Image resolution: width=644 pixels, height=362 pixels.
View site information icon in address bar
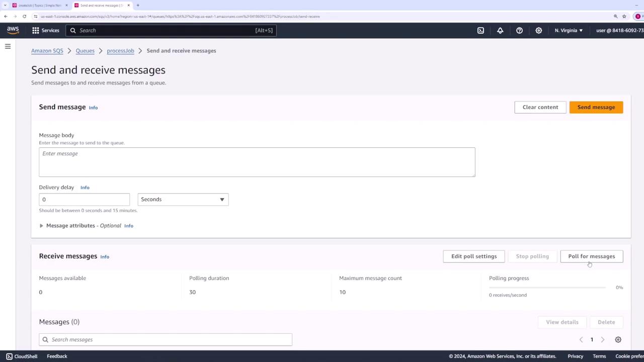[35, 16]
